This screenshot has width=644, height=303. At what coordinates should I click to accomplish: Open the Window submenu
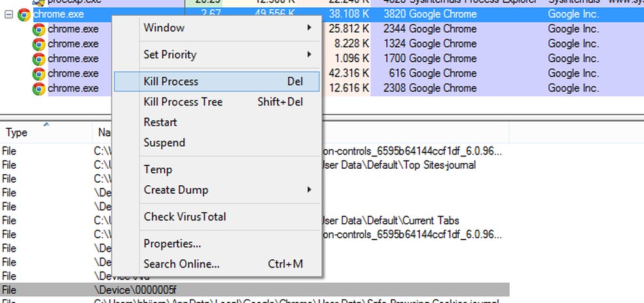tap(217, 28)
